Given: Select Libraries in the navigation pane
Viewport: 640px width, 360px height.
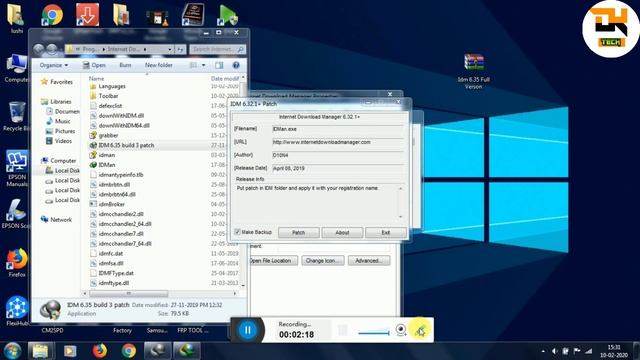Looking at the screenshot, I should click(56, 102).
